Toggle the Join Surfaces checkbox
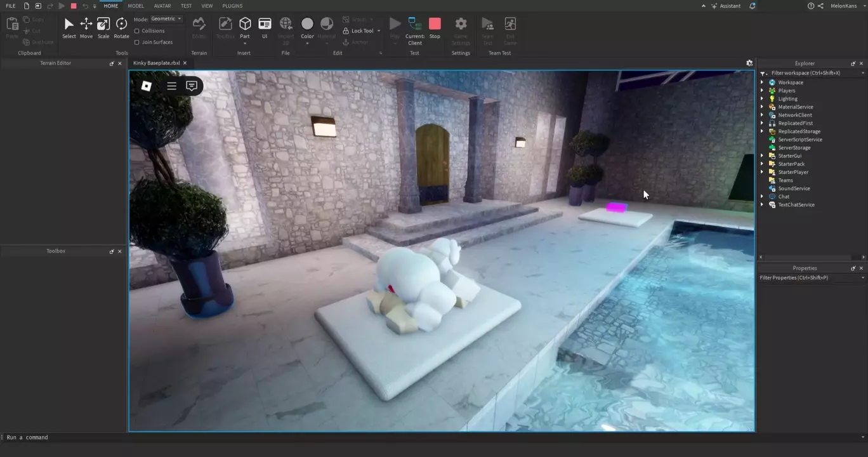This screenshot has height=457, width=868. (137, 42)
